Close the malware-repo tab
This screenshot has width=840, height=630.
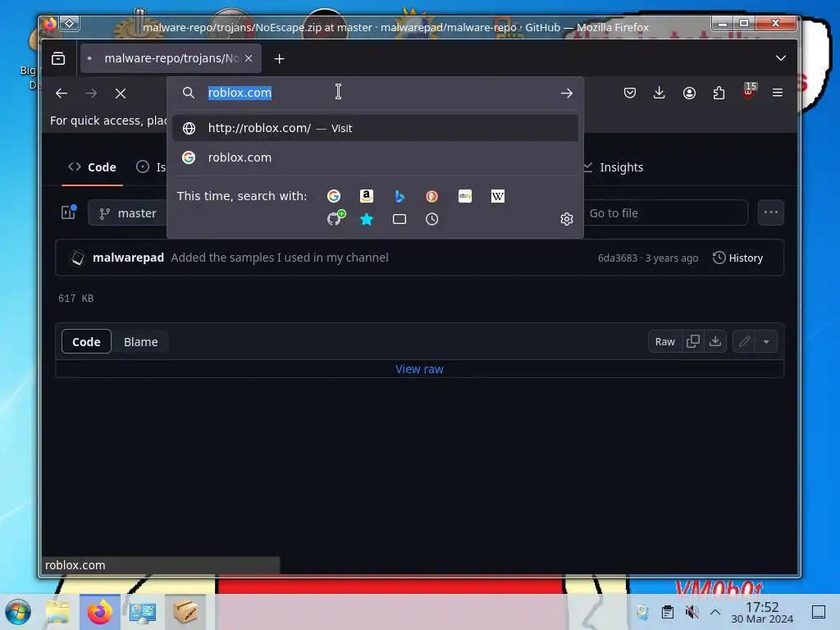[x=249, y=58]
